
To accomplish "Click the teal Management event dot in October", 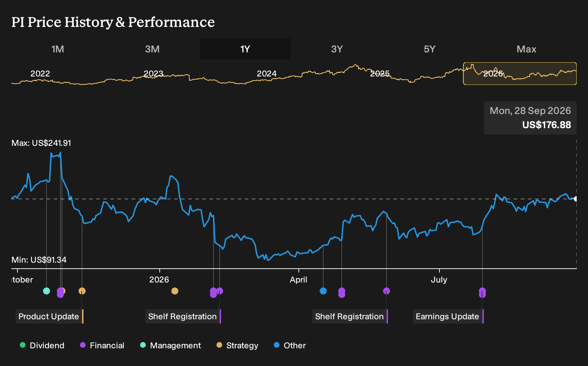I will pos(46,291).
